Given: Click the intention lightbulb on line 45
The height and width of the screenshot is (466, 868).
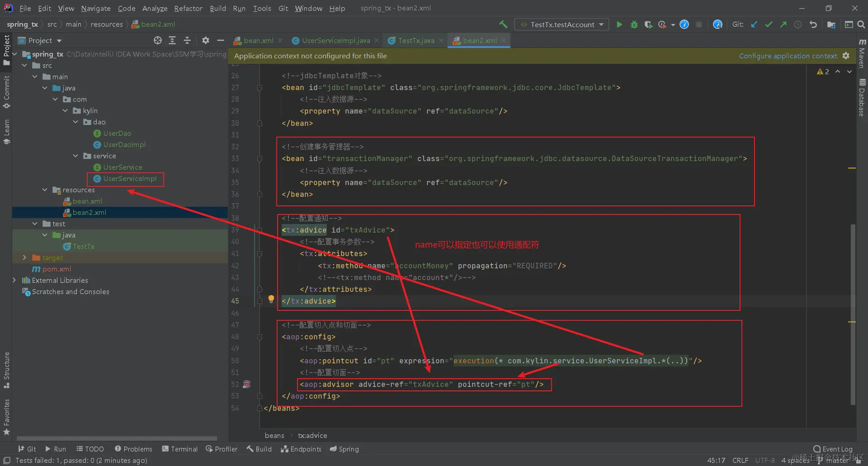Looking at the screenshot, I should 271,299.
